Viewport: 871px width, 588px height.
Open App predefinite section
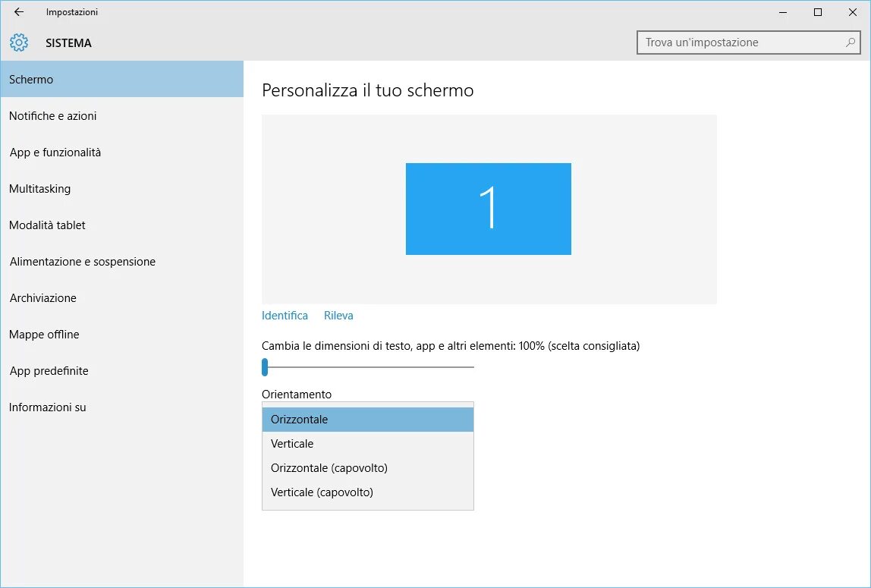[x=121, y=371]
